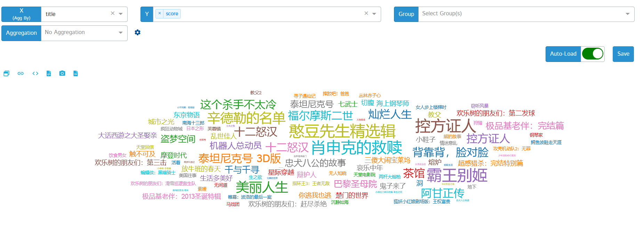This screenshot has height=246, width=644.
Task: Click word '摩登时代' in cloud
Action: (174, 155)
